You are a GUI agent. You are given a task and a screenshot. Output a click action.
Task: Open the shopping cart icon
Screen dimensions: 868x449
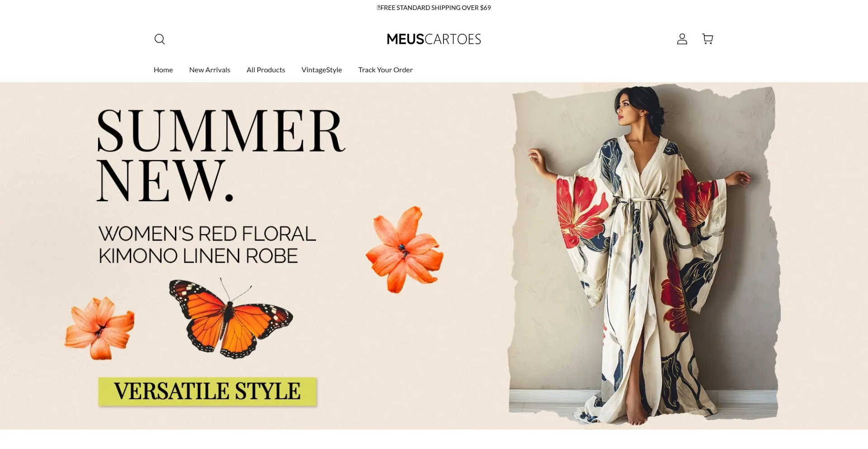708,39
